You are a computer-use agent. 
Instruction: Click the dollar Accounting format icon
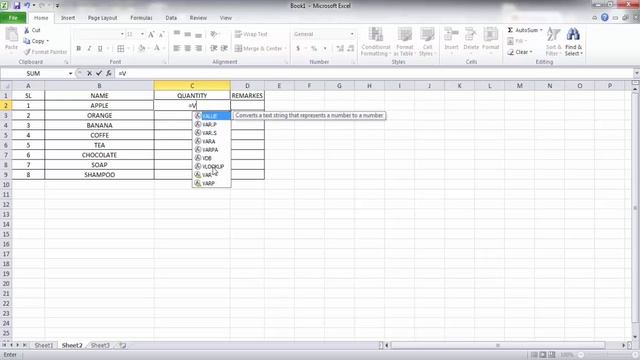pyautogui.click(x=298, y=49)
